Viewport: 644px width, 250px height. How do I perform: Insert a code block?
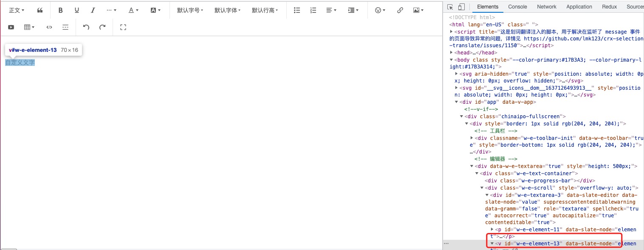[x=49, y=27]
